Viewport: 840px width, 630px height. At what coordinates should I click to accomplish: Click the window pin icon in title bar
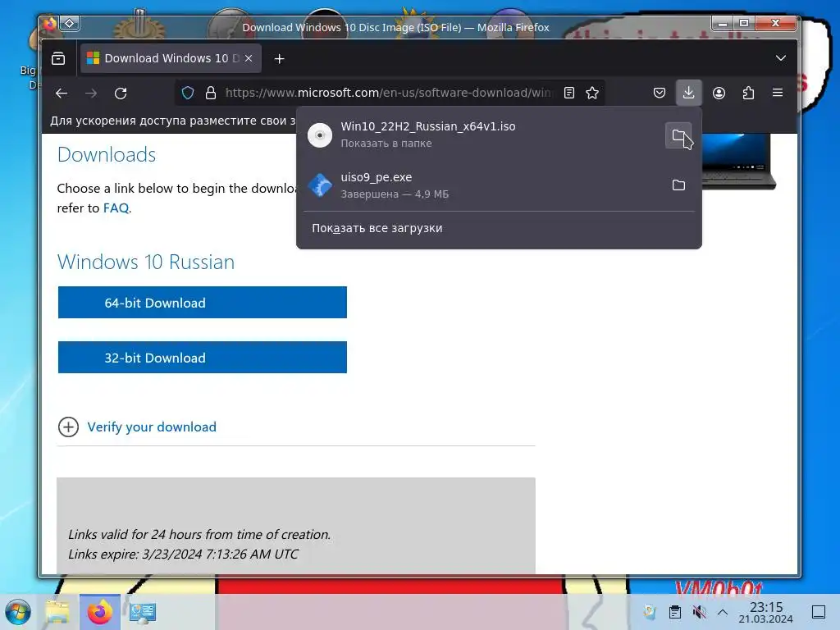coord(70,24)
